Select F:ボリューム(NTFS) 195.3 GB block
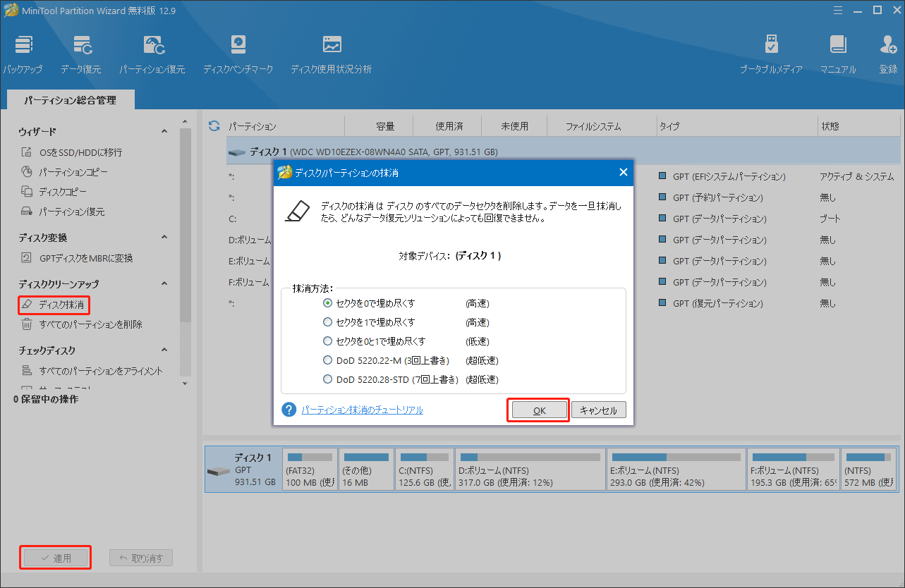 click(793, 469)
